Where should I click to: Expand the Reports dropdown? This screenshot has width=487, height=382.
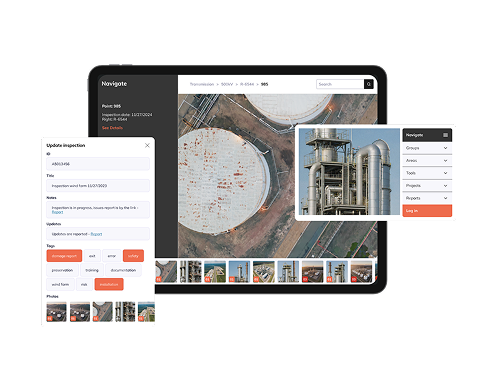(x=427, y=198)
